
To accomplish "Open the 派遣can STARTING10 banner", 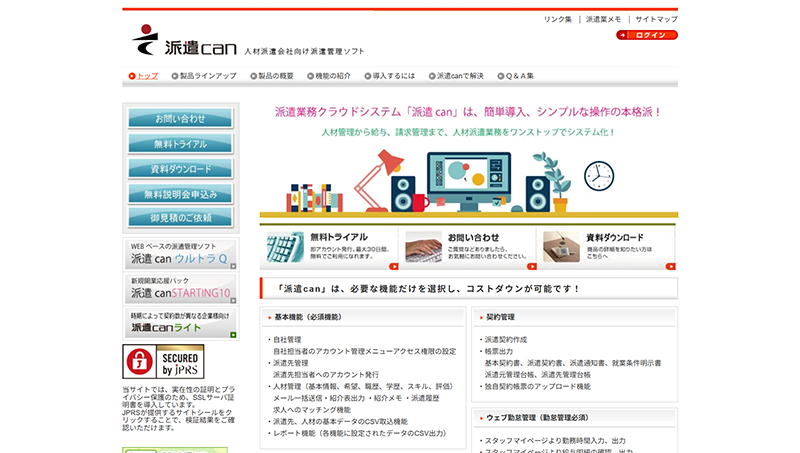I will point(181,288).
